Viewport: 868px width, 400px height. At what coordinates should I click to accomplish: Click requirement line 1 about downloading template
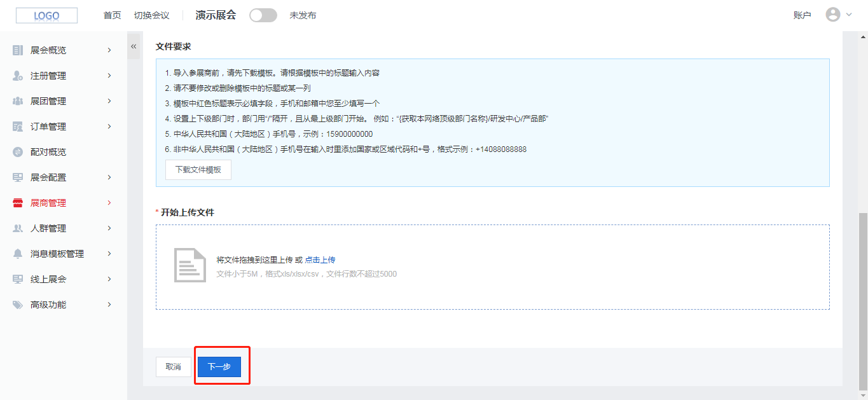[x=272, y=73]
